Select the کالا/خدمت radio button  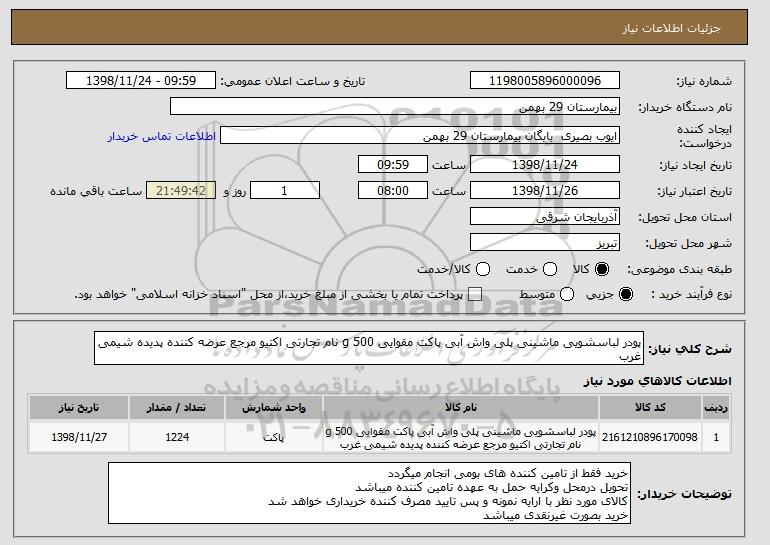[x=483, y=269]
